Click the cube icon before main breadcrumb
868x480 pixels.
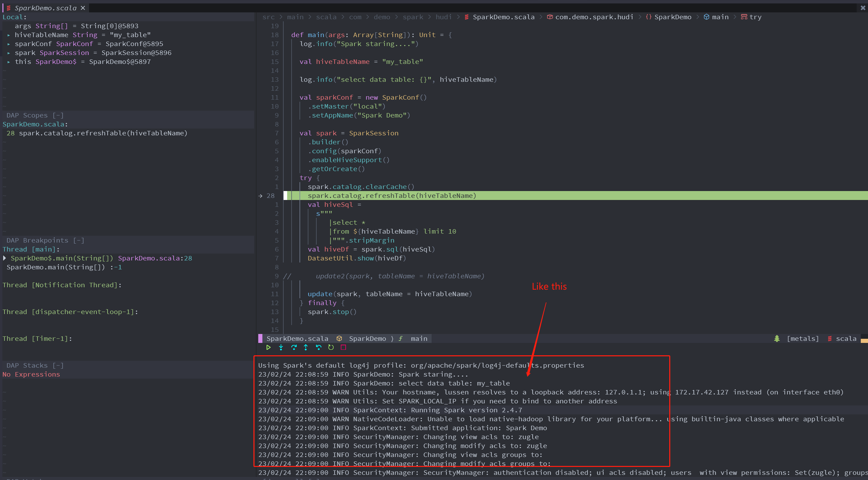click(706, 17)
